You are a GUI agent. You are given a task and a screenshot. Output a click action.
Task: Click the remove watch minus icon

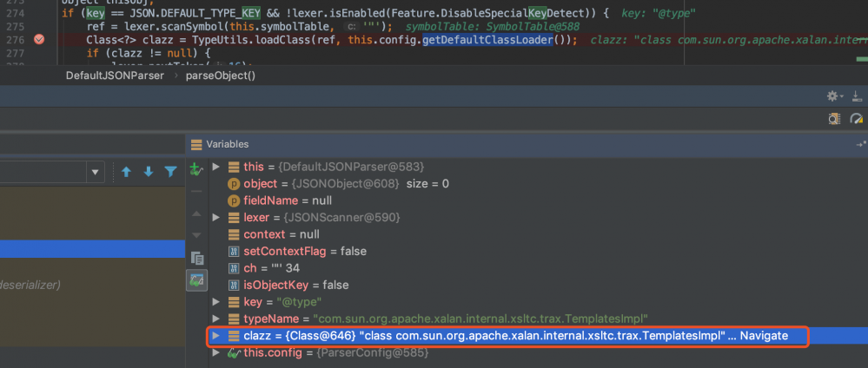click(196, 192)
